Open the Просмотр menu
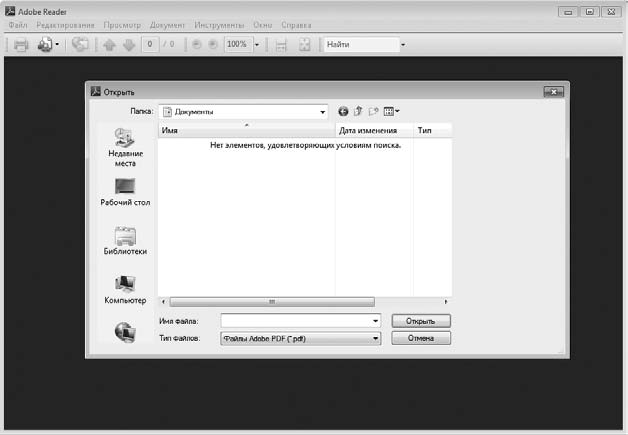 tap(122, 25)
